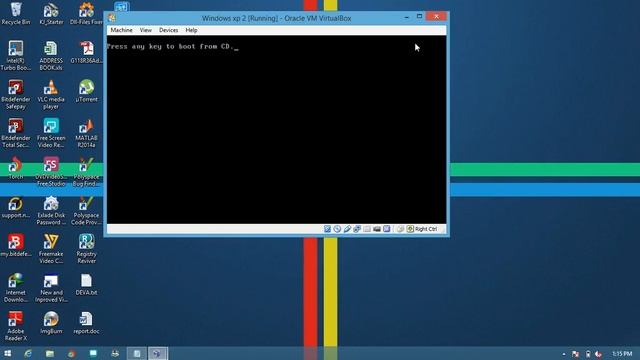Click the virtualization features status icon
Screen dimensions: 640x360
[387, 229]
